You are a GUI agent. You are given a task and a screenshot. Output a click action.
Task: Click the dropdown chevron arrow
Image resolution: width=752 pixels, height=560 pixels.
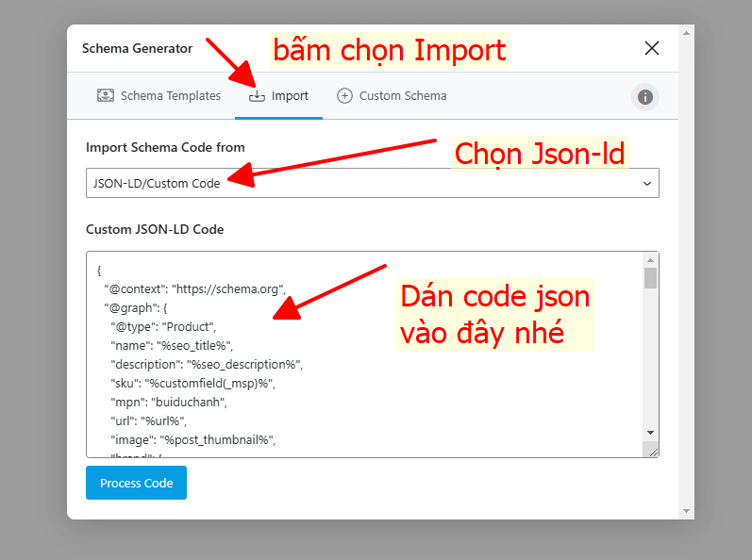(x=647, y=184)
